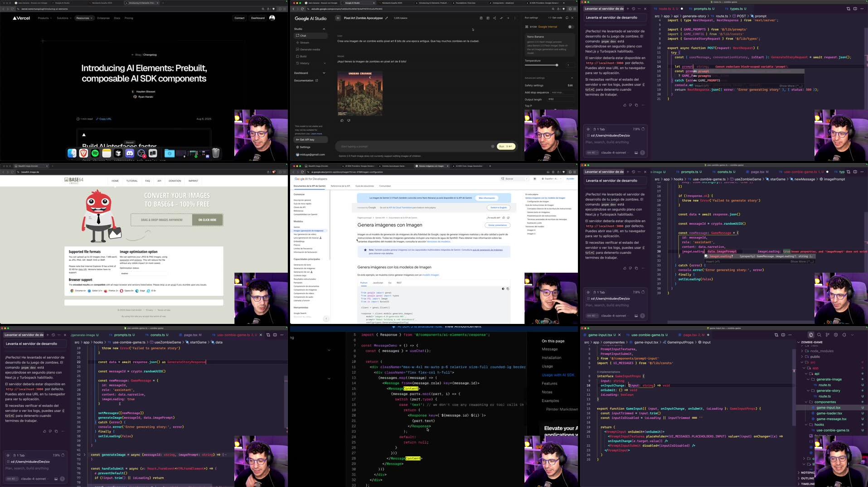
Task: Open Source Control icon in game-input.tsx window
Action: click(828, 335)
